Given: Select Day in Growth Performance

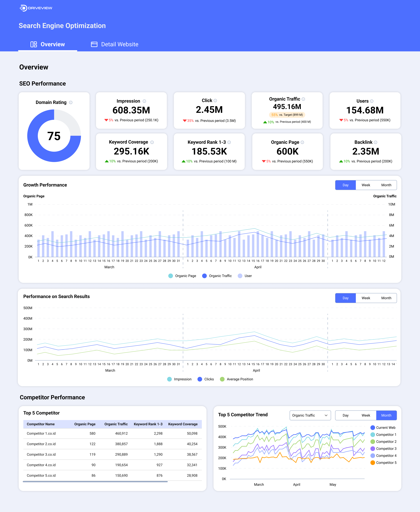Looking at the screenshot, I should 346,185.
